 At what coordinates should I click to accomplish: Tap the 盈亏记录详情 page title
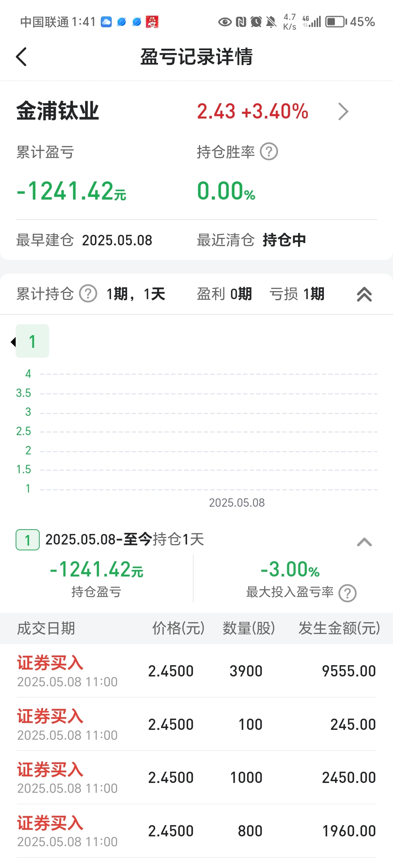click(196, 57)
